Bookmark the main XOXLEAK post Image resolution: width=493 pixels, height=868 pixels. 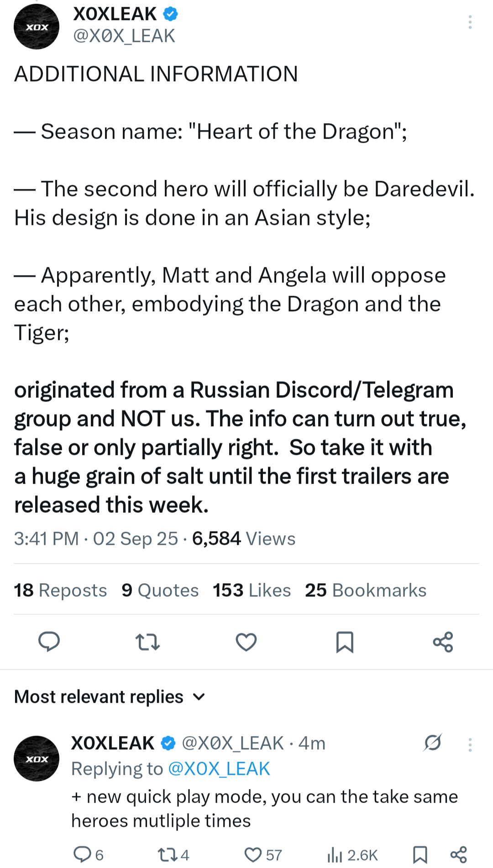point(345,642)
